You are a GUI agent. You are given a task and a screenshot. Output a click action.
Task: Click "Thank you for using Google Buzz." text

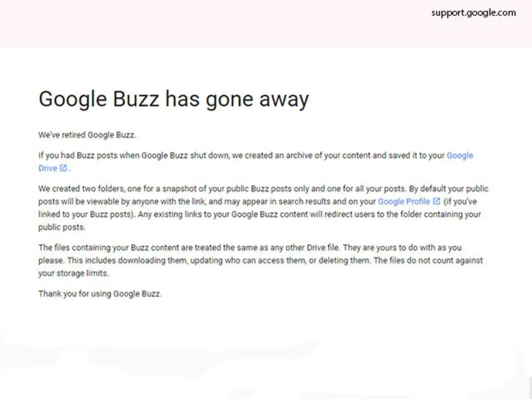point(100,293)
